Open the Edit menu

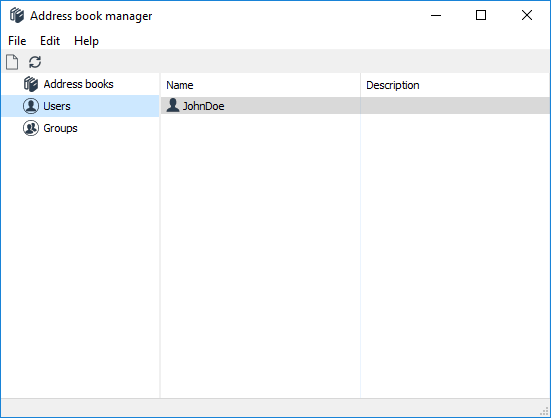pos(50,41)
